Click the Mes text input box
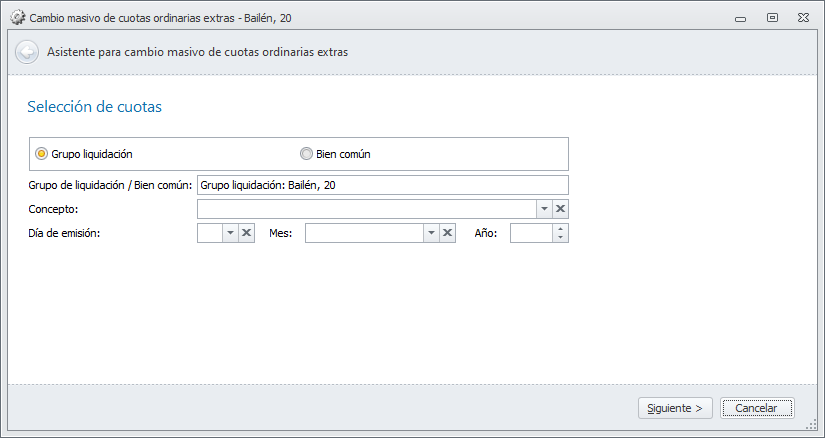This screenshot has height=438, width=825. click(364, 233)
